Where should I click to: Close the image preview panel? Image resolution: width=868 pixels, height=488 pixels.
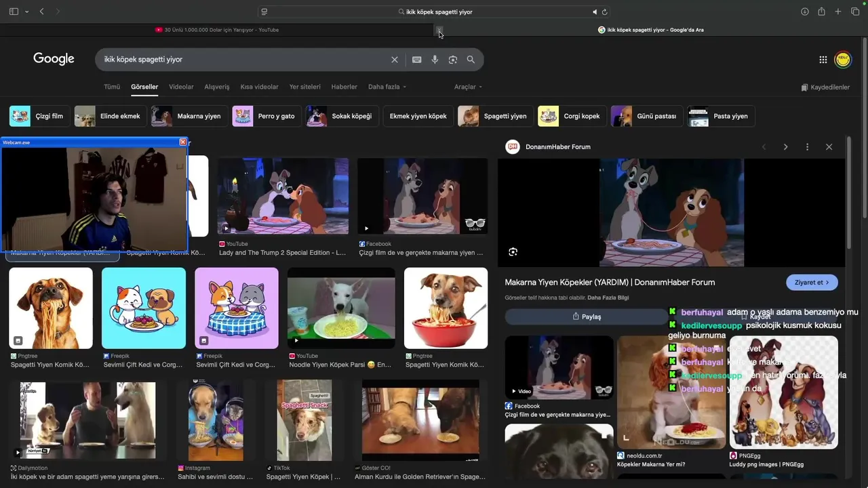(x=829, y=147)
